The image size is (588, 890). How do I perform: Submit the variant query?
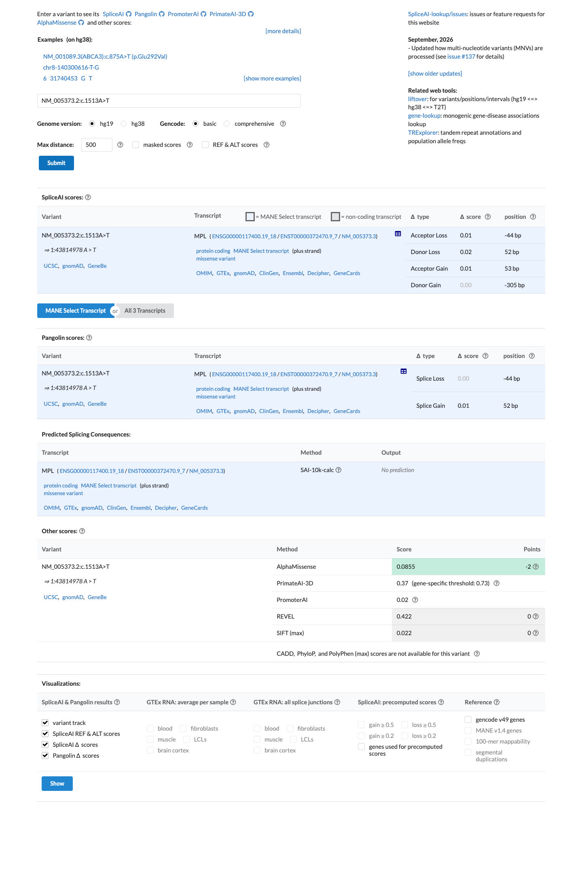pos(56,163)
